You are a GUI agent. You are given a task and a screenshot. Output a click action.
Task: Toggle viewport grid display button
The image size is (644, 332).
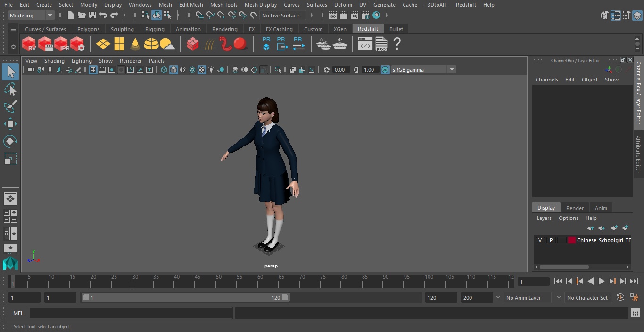[93, 70]
